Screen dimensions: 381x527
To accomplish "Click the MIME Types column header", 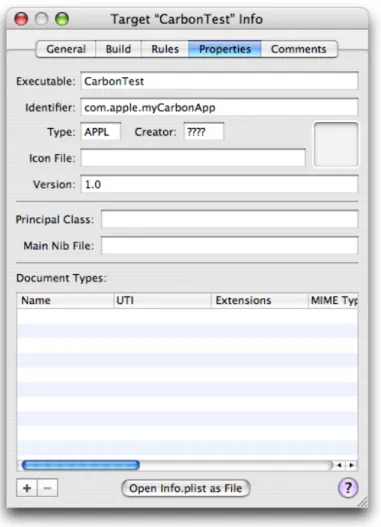I will coord(333,300).
